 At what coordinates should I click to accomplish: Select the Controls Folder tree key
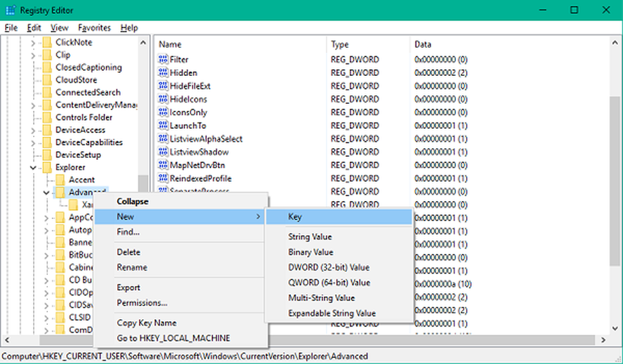(83, 117)
